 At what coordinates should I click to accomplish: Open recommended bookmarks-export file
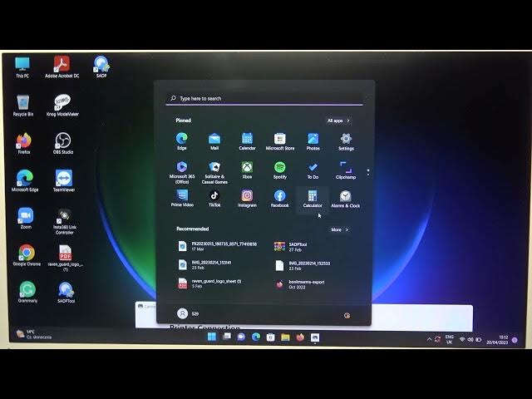300,284
